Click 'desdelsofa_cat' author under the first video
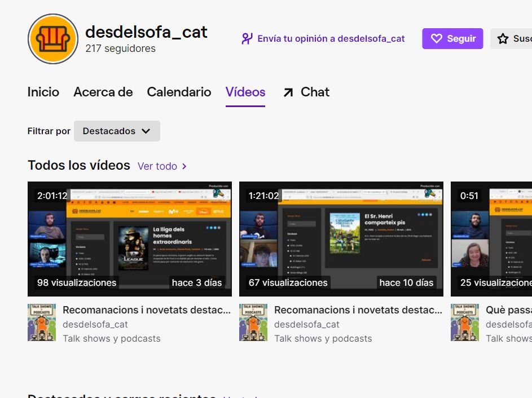Screen dimensions: 532x398 95,325
